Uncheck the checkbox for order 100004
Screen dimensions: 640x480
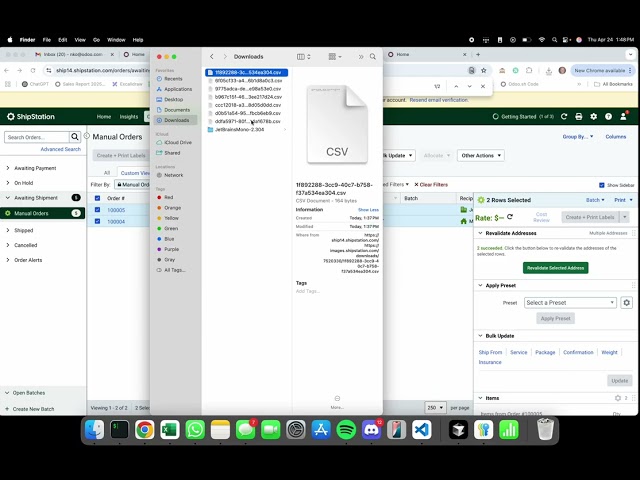pos(97,221)
